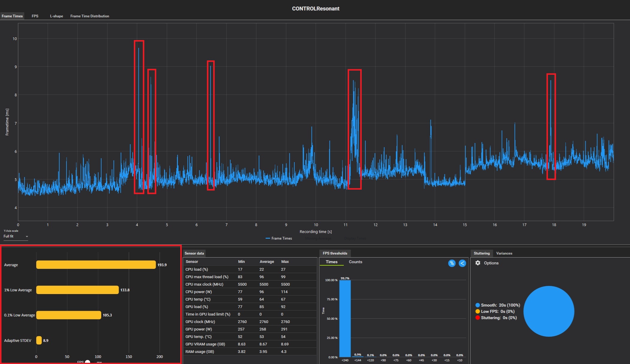Toggle the Frame Times legend series
The image size is (630, 364).
tap(279, 238)
